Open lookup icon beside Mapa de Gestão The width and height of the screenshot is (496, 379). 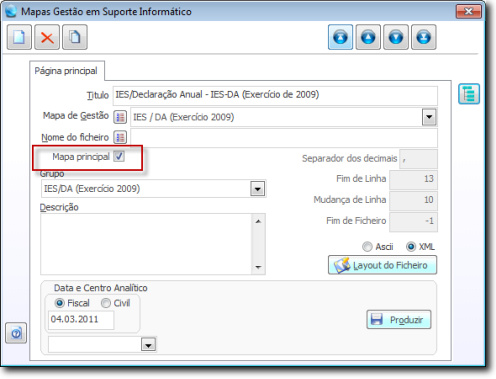pyautogui.click(x=120, y=117)
